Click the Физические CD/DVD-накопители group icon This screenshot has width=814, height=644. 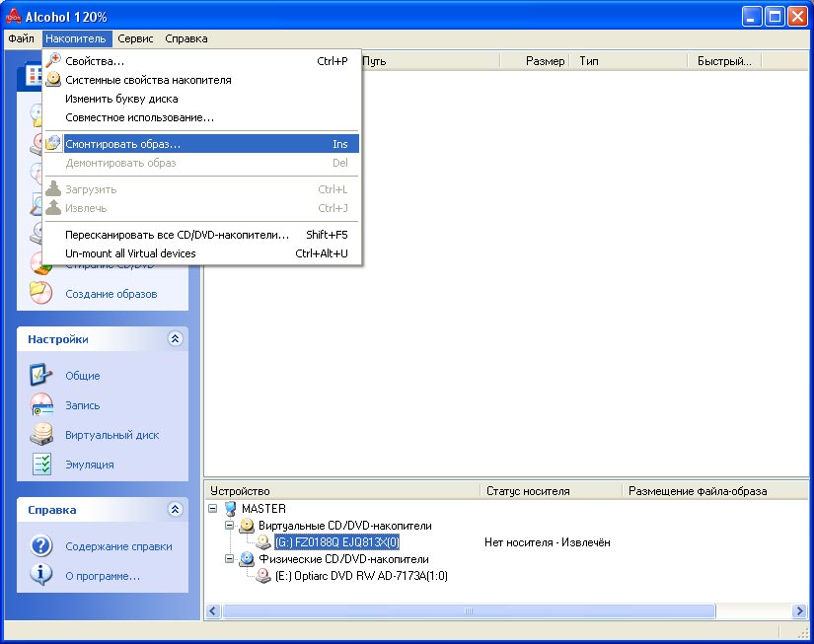[x=247, y=559]
